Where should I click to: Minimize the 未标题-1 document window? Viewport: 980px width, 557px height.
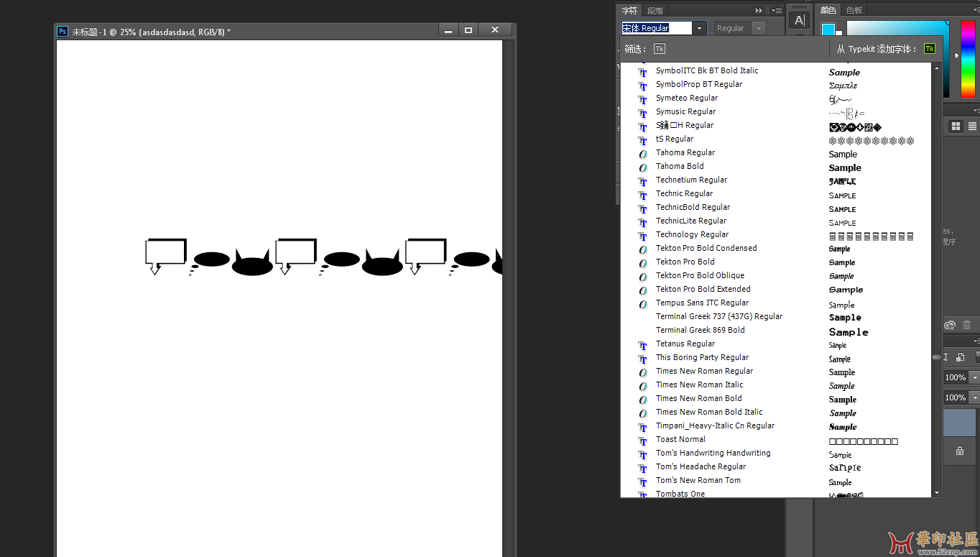tap(448, 30)
